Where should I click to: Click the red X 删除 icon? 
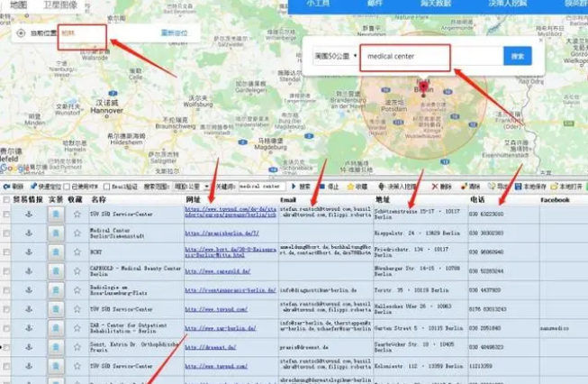(435, 187)
